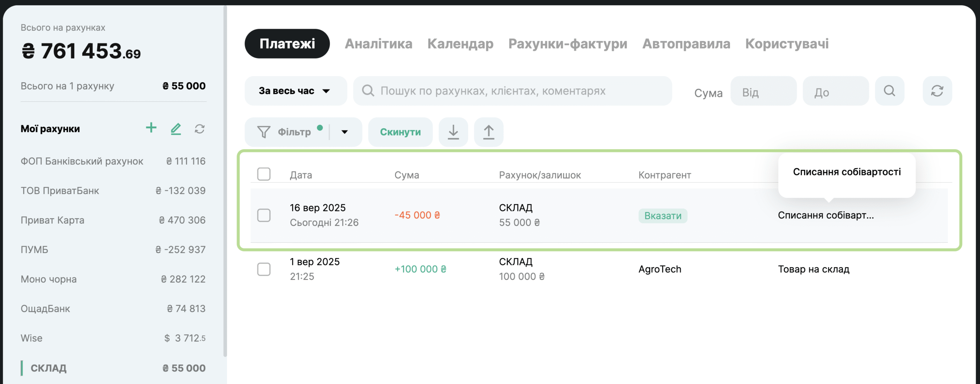The height and width of the screenshot is (384, 980).
Task: Refresh the My accounts list
Action: [x=199, y=129]
